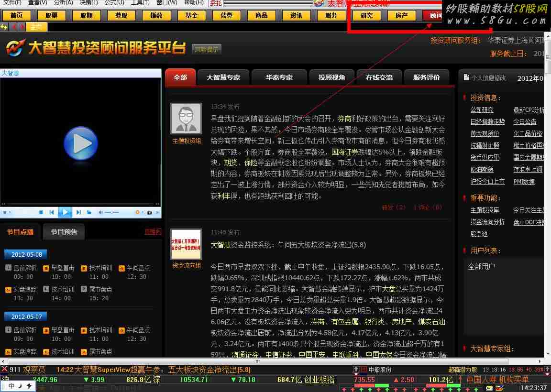Click the horizontal scrollbar at the page bottom
Screen dimensions: 551x392
pyautogui.click(x=257, y=361)
